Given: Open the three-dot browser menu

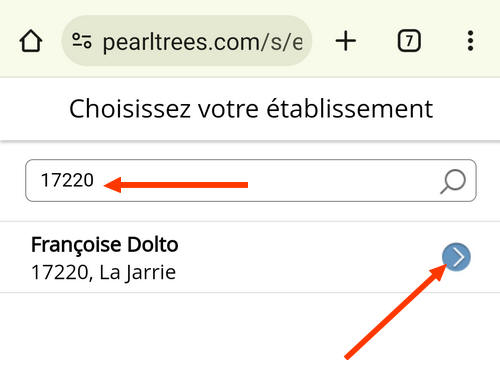Looking at the screenshot, I should click(470, 41).
